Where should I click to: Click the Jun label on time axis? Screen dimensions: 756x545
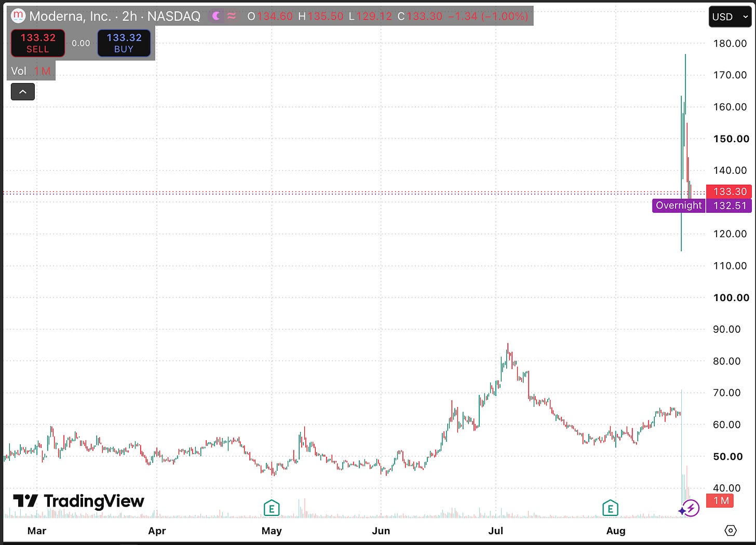point(381,530)
